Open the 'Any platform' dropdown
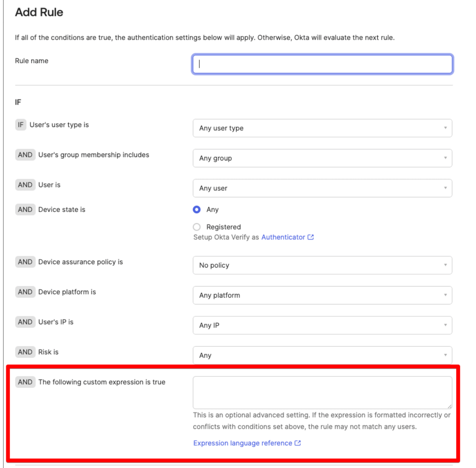This screenshot has height=468, width=476. coord(322,295)
